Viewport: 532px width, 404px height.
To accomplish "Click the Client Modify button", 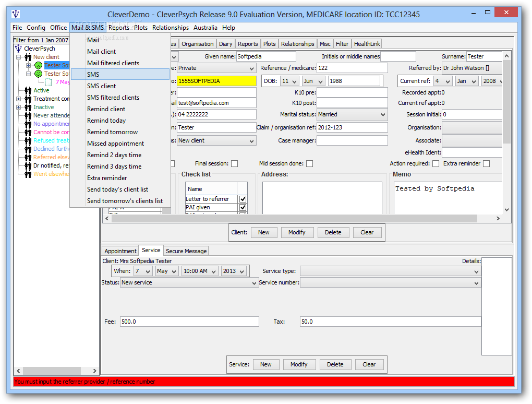I will 297,232.
